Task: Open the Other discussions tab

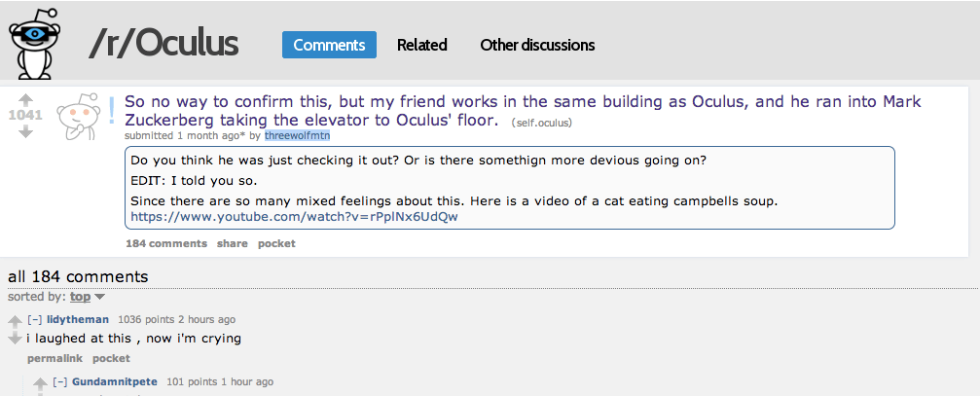Action: coord(537,45)
